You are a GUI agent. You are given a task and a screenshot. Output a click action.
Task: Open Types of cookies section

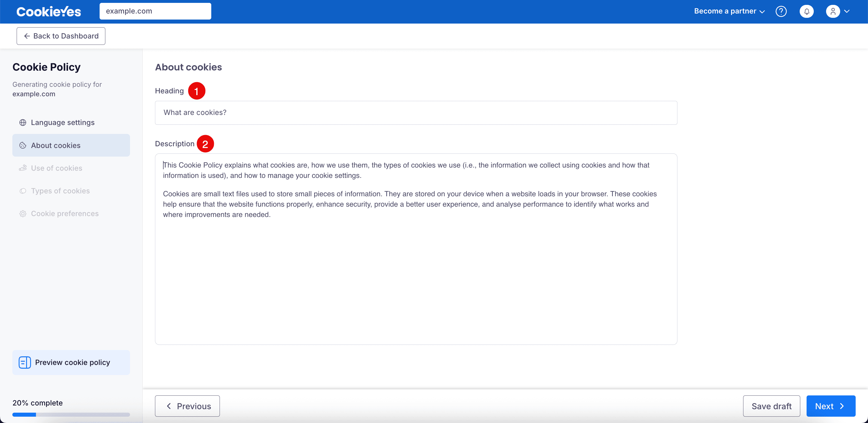pos(71,191)
